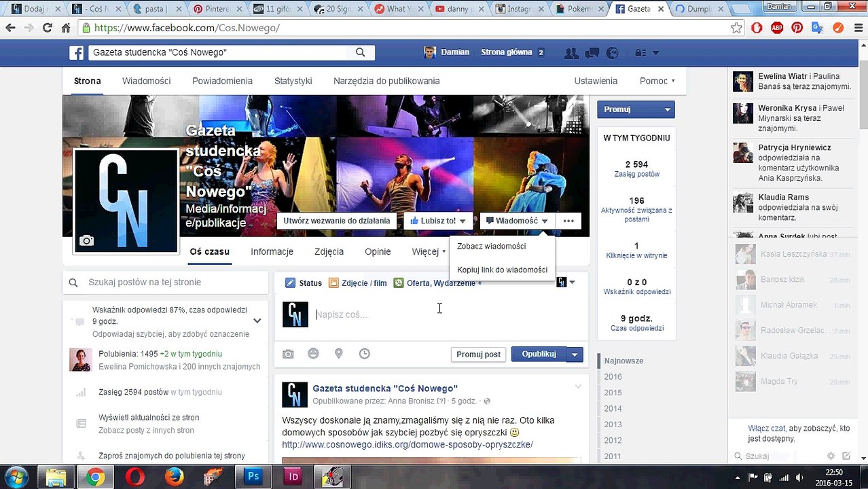Open Opera browser from taskbar

(x=135, y=477)
